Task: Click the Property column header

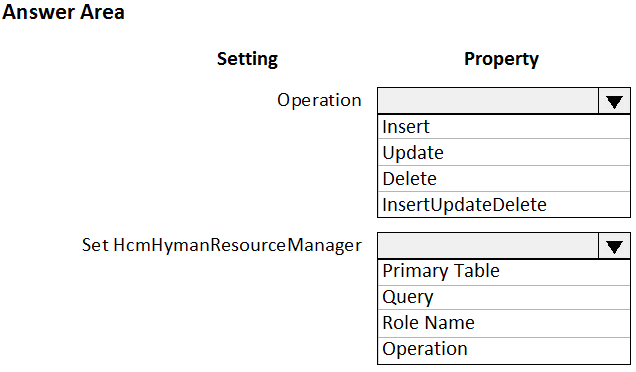Action: 501,59
